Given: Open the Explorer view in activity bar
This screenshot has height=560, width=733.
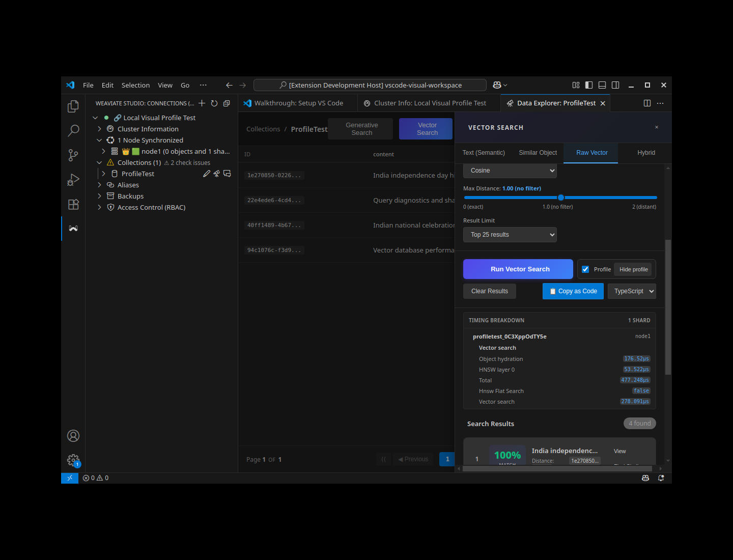Looking at the screenshot, I should 73,106.
